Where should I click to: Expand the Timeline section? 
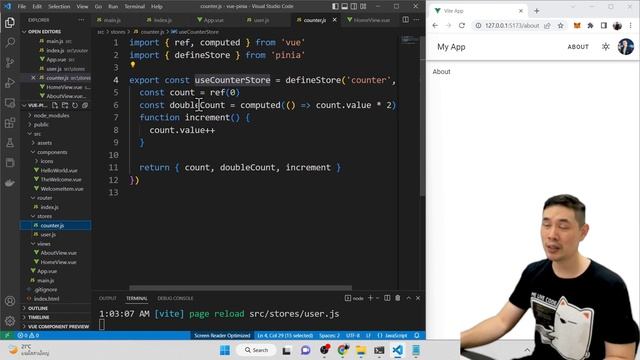tap(38, 317)
